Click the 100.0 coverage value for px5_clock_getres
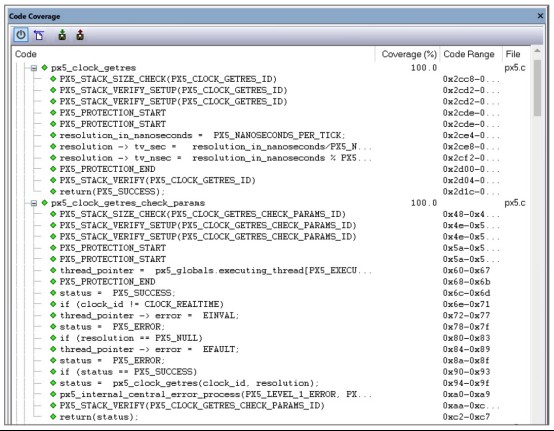554x431 pixels. click(x=424, y=68)
